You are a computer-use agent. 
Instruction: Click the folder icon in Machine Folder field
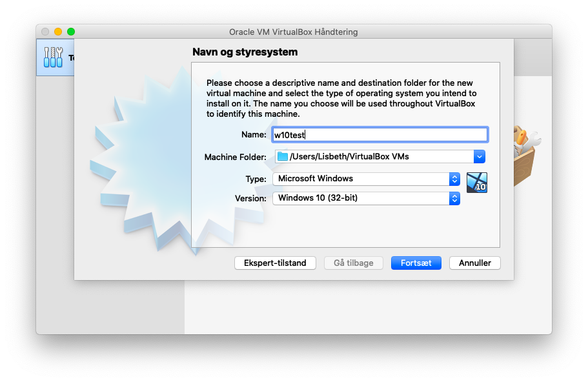coord(282,156)
